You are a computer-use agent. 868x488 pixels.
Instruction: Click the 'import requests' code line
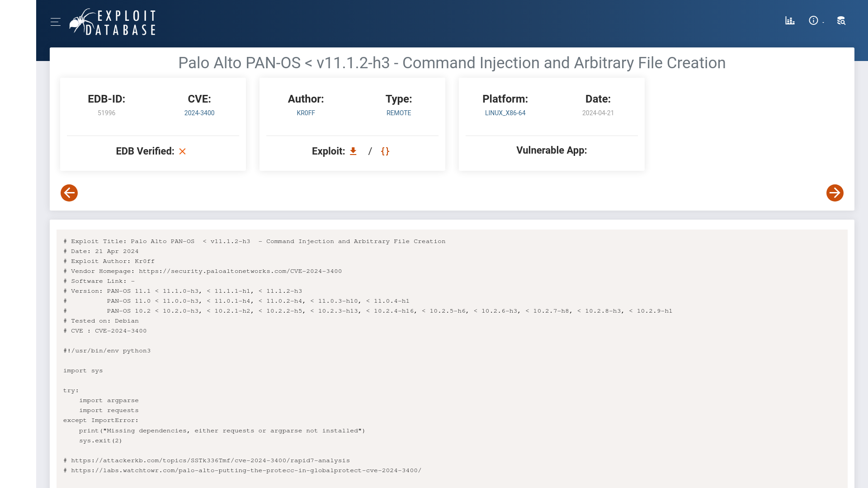click(x=109, y=410)
